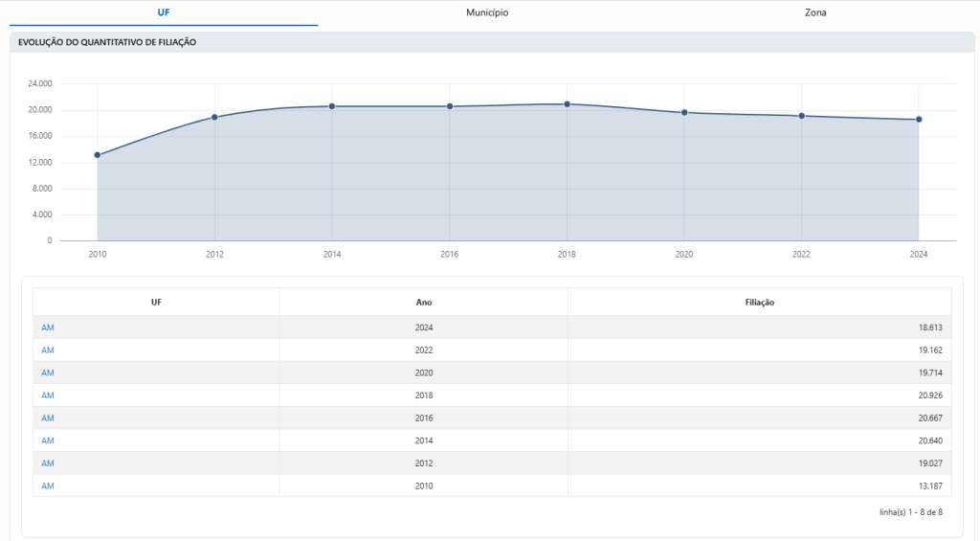Image resolution: width=980 pixels, height=541 pixels.
Task: Sort table by Ano column header
Action: [423, 303]
